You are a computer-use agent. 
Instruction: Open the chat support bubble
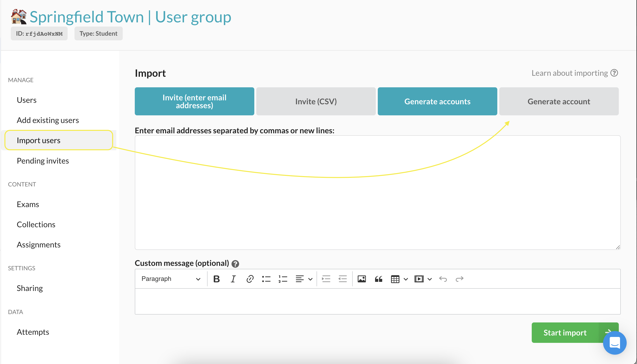coord(615,343)
